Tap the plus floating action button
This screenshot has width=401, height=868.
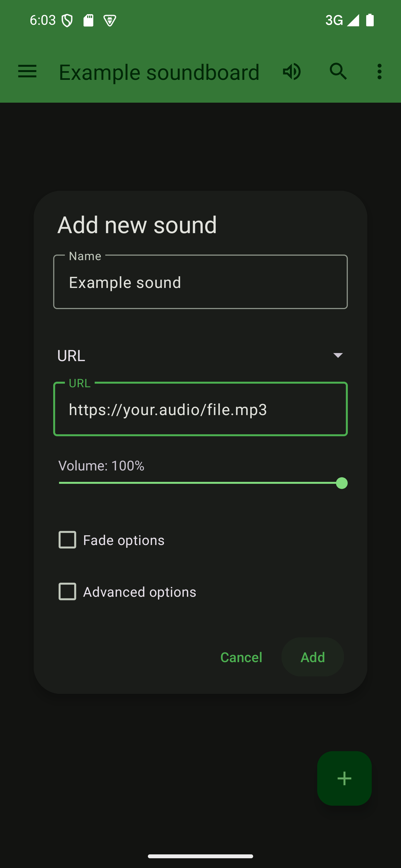344,778
